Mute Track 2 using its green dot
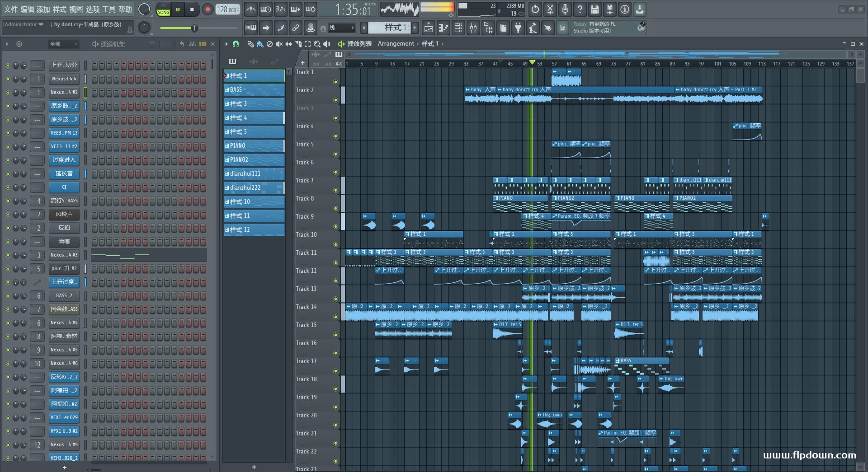This screenshot has height=472, width=868. [335, 100]
